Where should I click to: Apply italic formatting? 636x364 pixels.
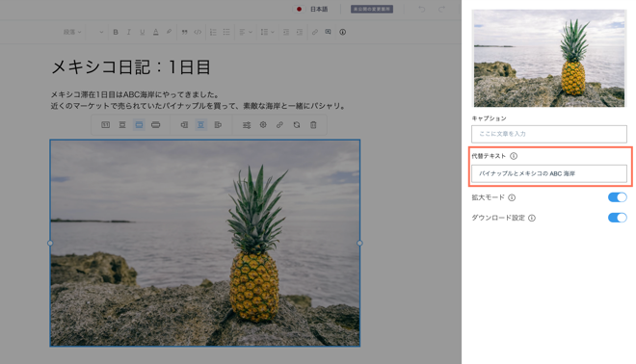pos(128,32)
